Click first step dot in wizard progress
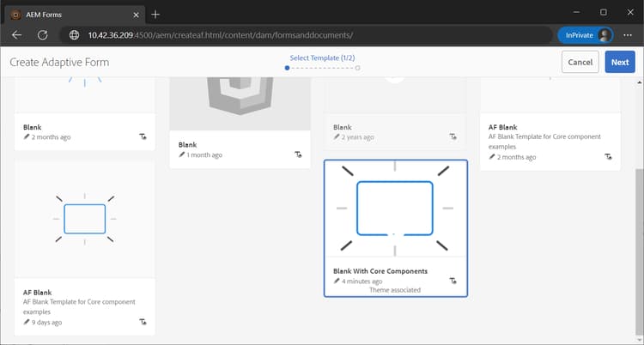644x345 pixels. (287, 68)
